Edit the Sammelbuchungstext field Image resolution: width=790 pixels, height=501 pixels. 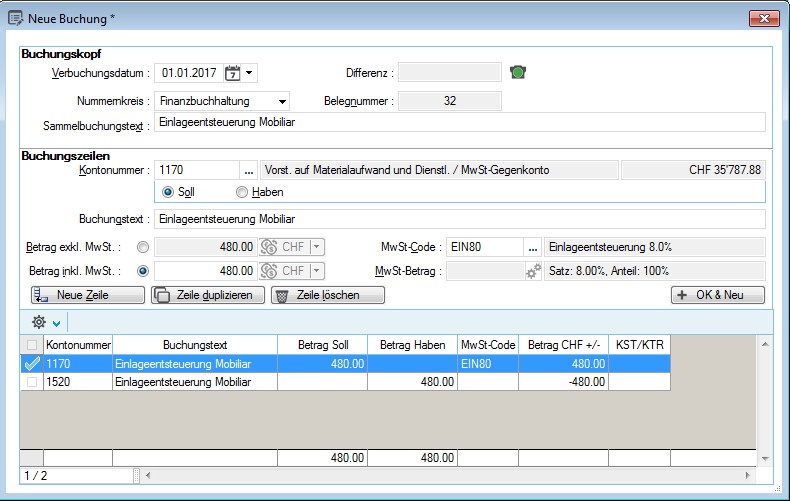coord(459,122)
